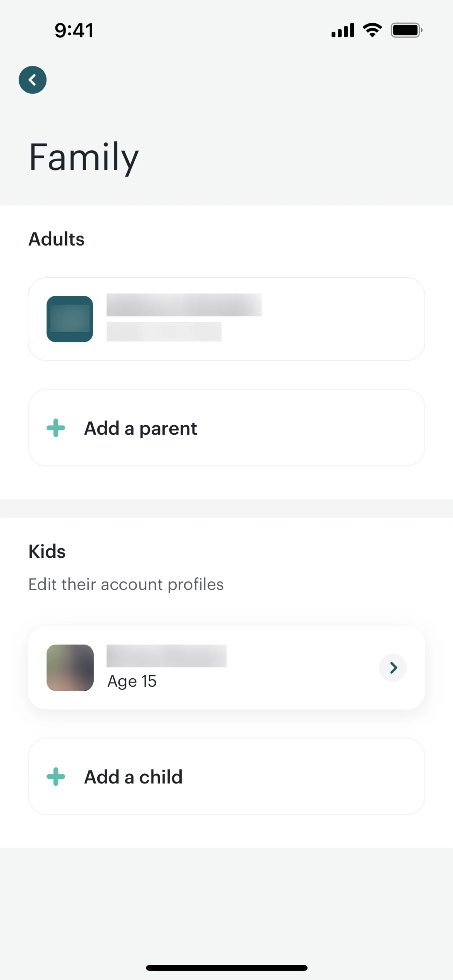
Task: Tap the cellular signal bars icon
Action: (343, 30)
